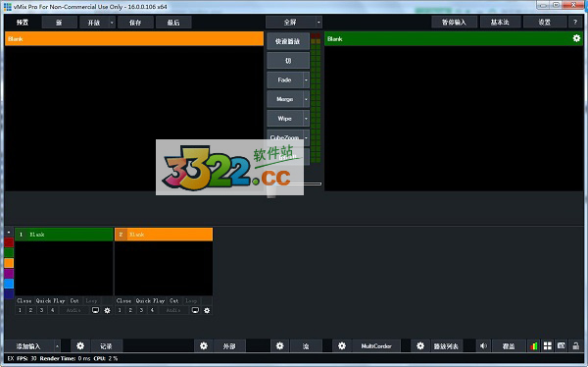Toggle overlay 4 on input 1
The height and width of the screenshot is (367, 588).
53,310
